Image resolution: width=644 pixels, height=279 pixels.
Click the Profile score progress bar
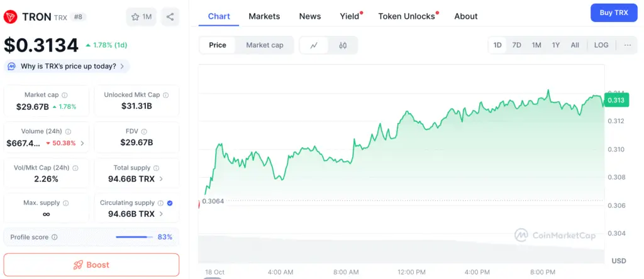(134, 237)
